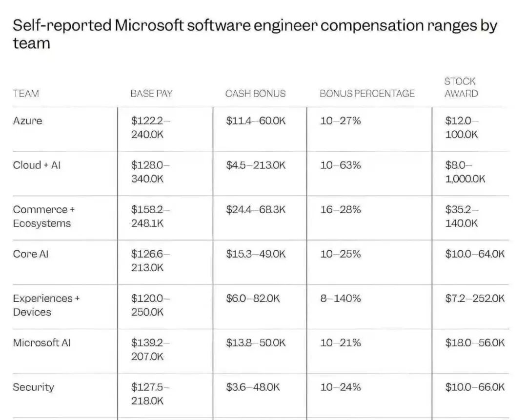The image size is (527, 420).
Task: Click the Core AI row label
Action: [31, 254]
